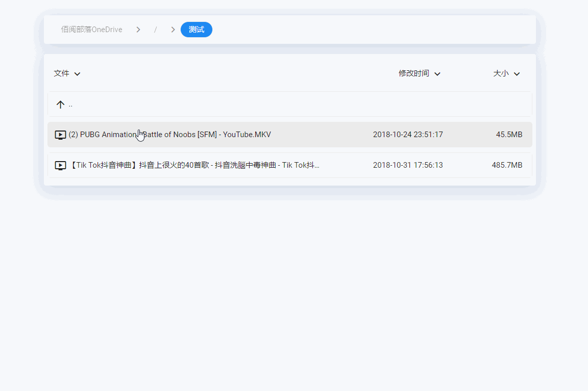Sort by 文件 column header

(67, 73)
